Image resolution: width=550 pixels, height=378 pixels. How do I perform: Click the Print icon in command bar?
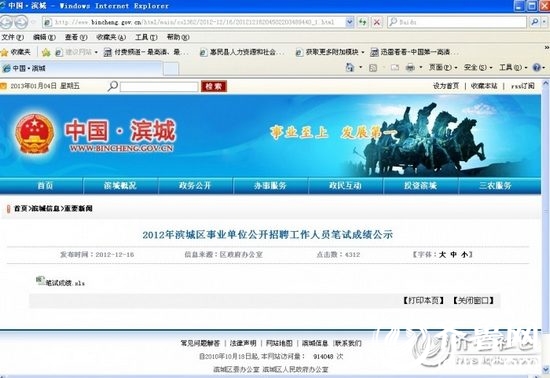[x=410, y=67]
